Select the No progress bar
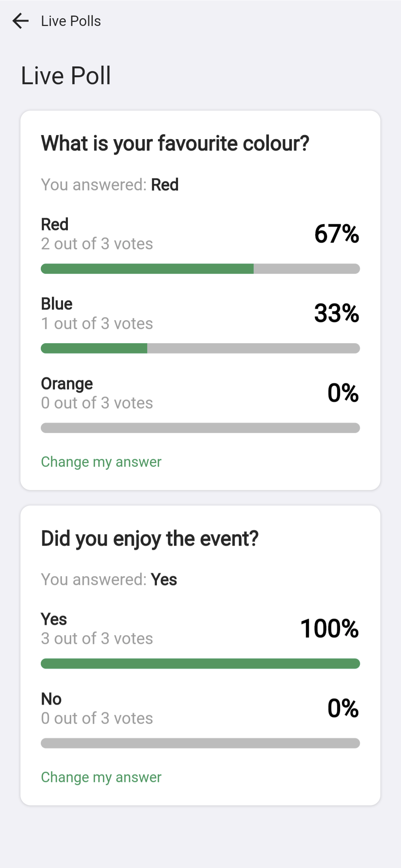 [x=200, y=743]
